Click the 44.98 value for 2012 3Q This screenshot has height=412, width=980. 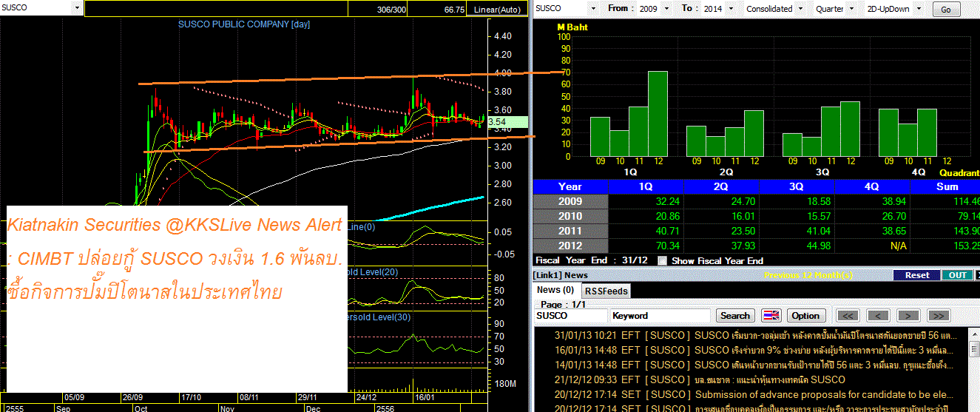[x=818, y=246]
